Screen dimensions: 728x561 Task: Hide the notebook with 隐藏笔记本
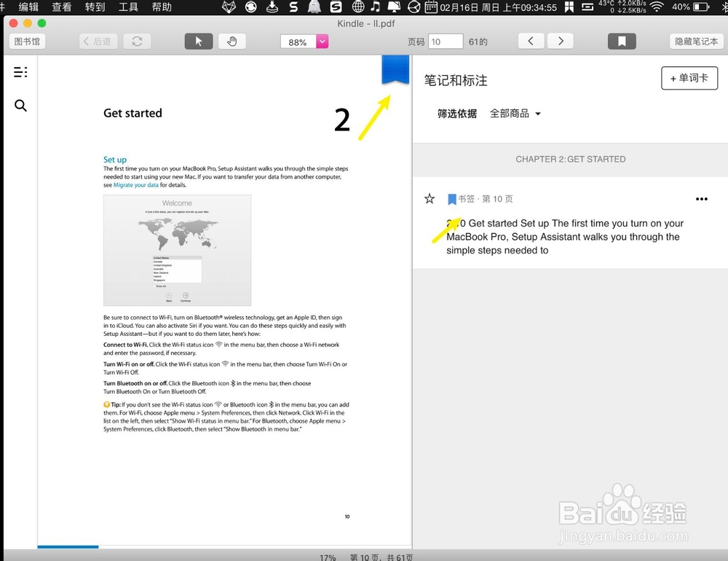tap(696, 41)
